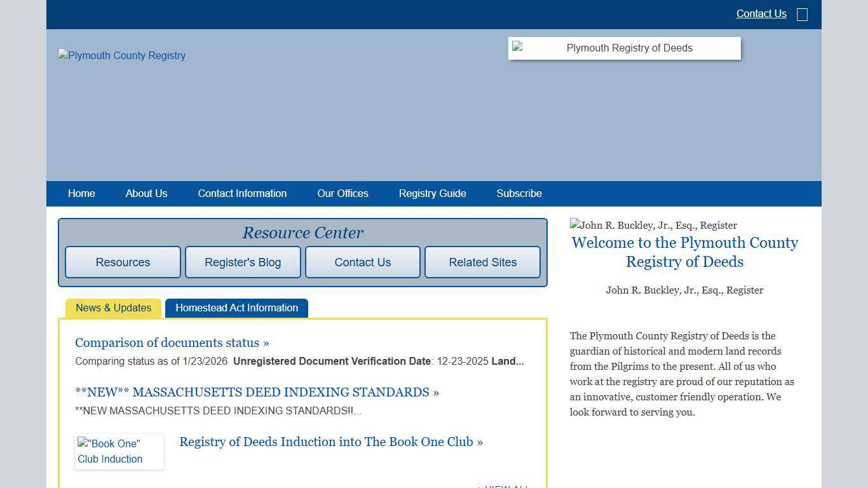Image resolution: width=868 pixels, height=488 pixels.
Task: Open the Massachusetts Deed Indexing Standards article
Action: click(x=257, y=392)
